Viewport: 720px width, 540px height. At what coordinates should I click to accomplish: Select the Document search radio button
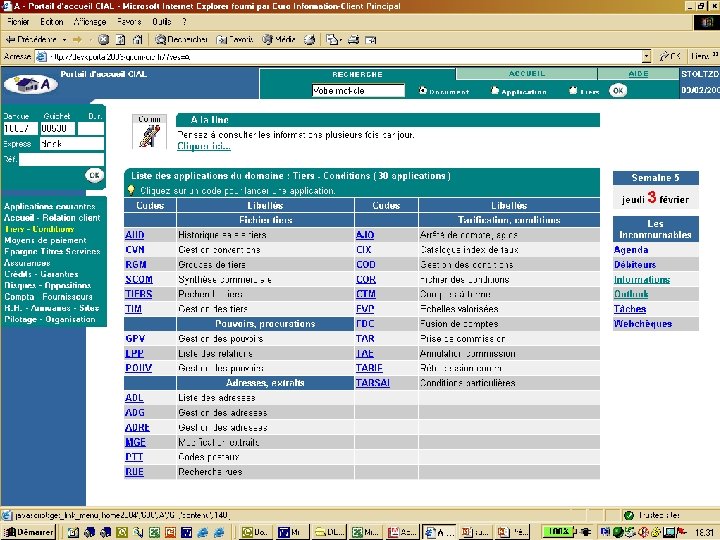[423, 91]
